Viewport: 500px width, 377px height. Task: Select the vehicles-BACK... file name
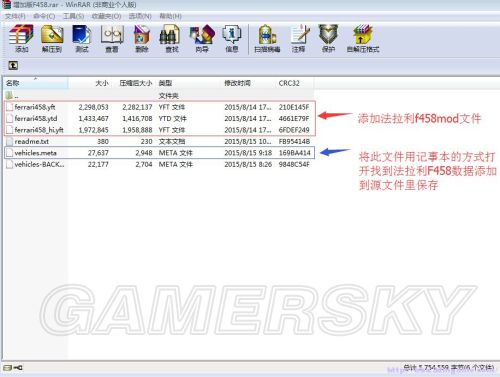pyautogui.click(x=39, y=164)
